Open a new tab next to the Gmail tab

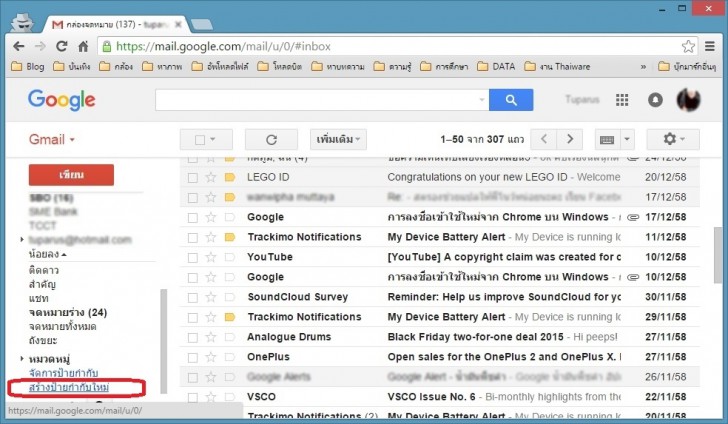(x=202, y=25)
